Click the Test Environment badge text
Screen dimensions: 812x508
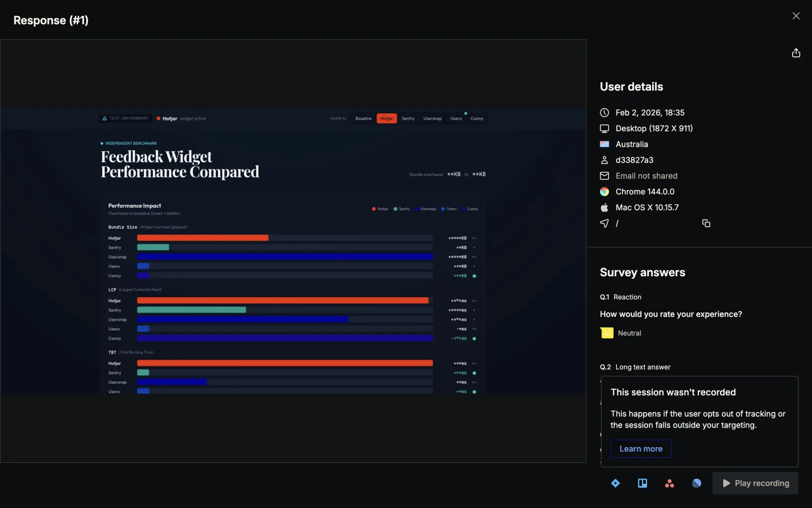[x=129, y=118]
